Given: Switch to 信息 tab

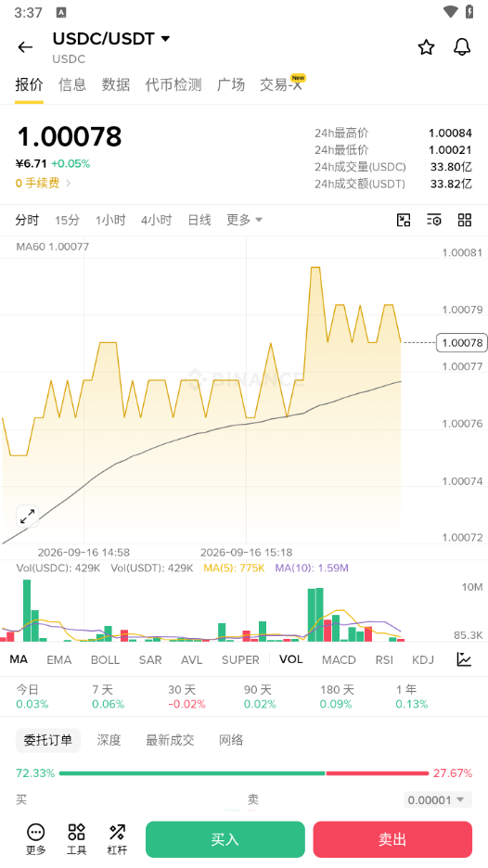Looking at the screenshot, I should pyautogui.click(x=72, y=84).
